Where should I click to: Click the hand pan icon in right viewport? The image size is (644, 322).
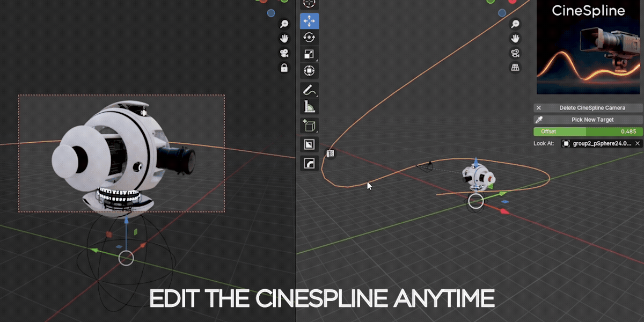[x=516, y=38]
